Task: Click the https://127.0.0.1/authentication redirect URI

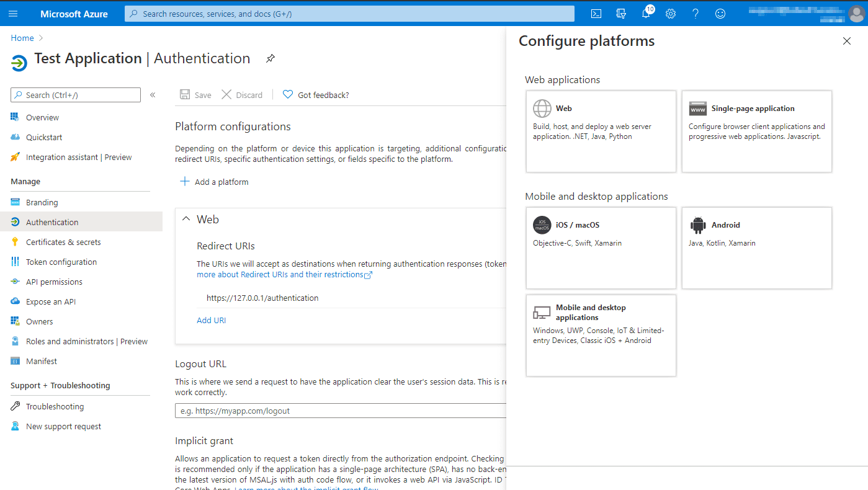Action: click(x=262, y=298)
